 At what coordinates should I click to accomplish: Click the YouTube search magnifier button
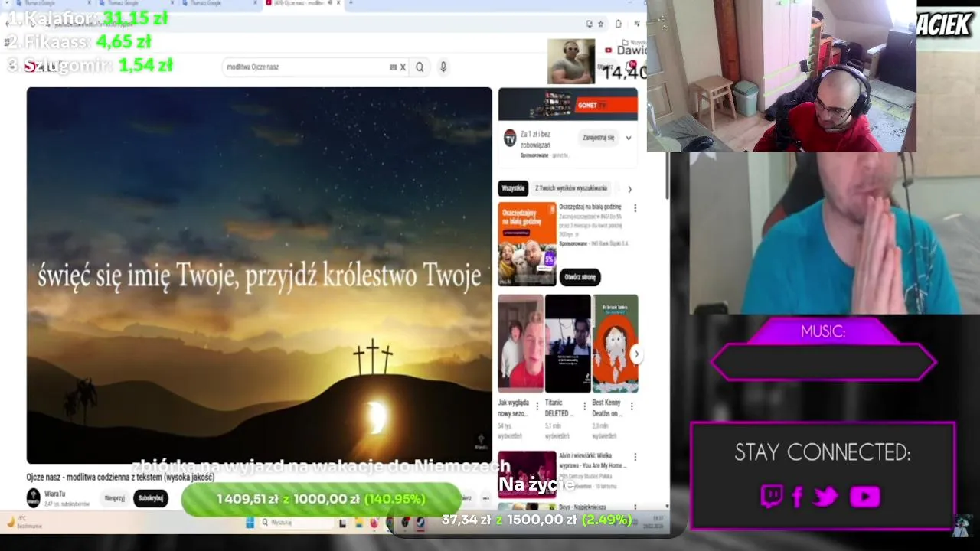[x=420, y=67]
